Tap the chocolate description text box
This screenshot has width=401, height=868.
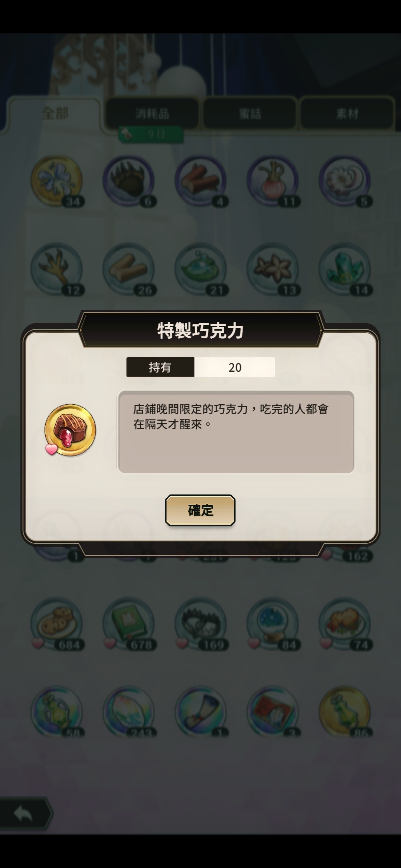coord(236,432)
